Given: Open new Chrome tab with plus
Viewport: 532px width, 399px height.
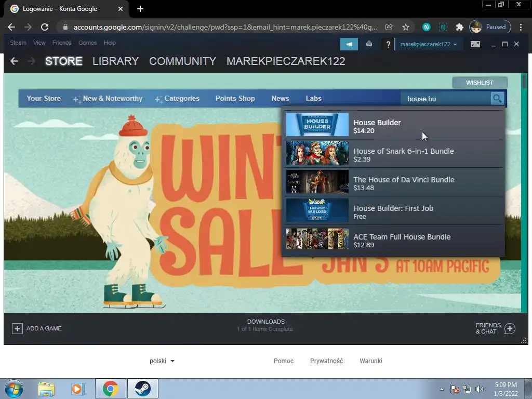Looking at the screenshot, I should 140,9.
